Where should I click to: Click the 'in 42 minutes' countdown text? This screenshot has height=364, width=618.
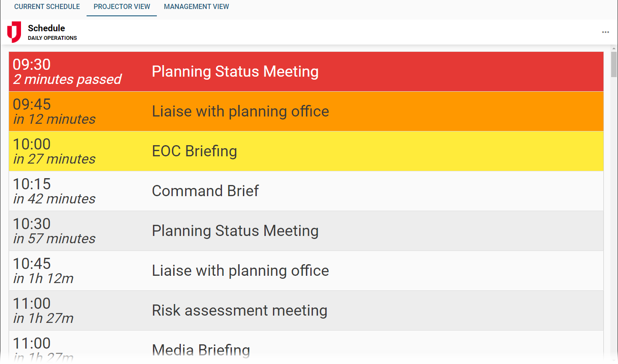54,199
